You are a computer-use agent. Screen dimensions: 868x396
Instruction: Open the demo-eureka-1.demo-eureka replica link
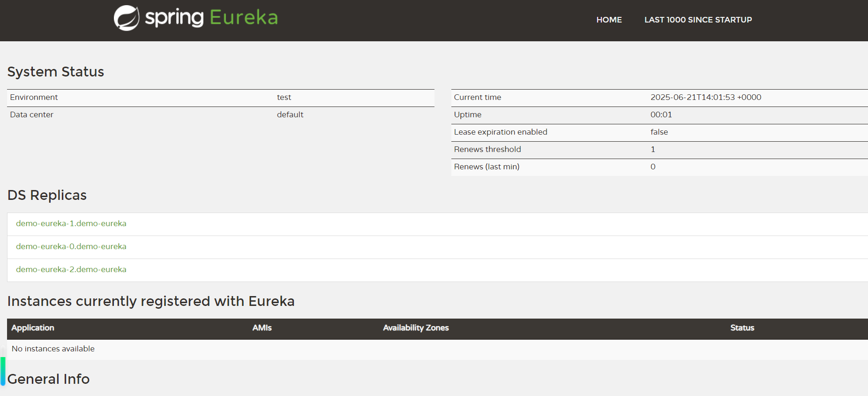[71, 223]
